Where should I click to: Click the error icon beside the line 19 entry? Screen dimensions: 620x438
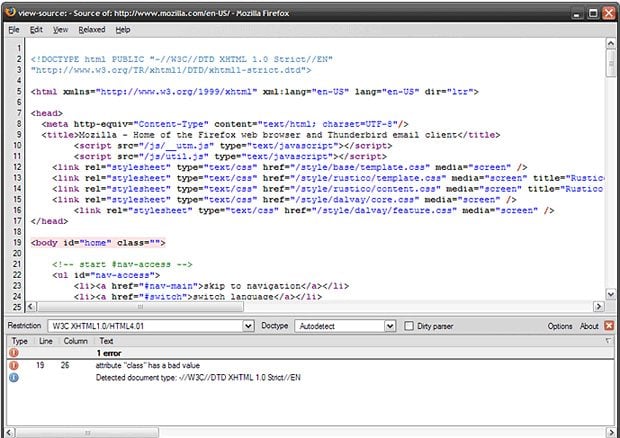tap(15, 366)
